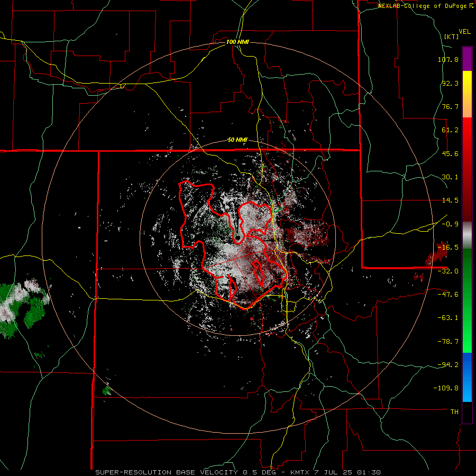Select the 92.3 velocity scale value
476x476 pixels.
[450, 83]
